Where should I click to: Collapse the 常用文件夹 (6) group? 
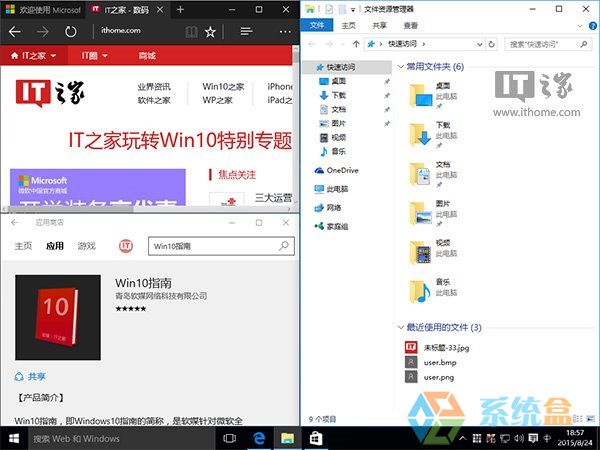(x=401, y=67)
